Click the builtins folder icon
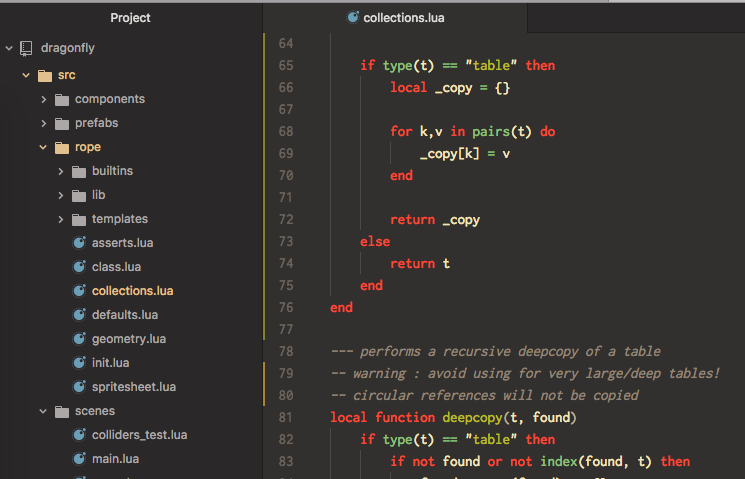The image size is (745, 479). (79, 172)
